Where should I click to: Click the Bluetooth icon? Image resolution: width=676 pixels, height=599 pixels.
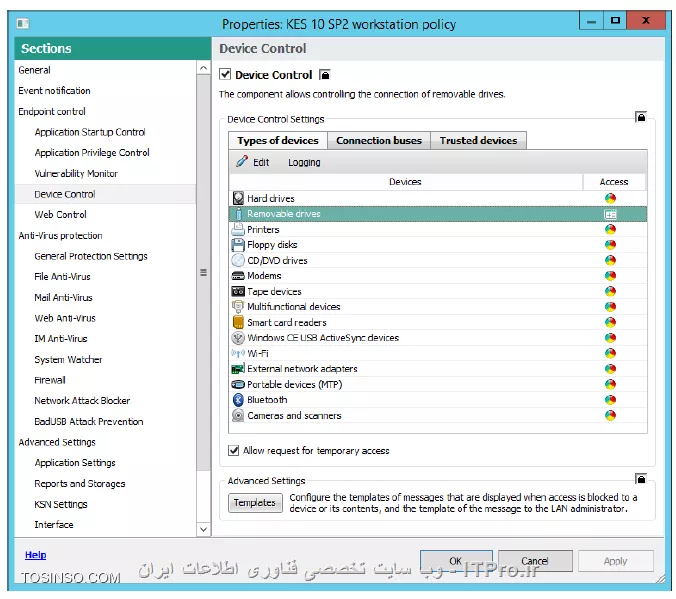238,400
